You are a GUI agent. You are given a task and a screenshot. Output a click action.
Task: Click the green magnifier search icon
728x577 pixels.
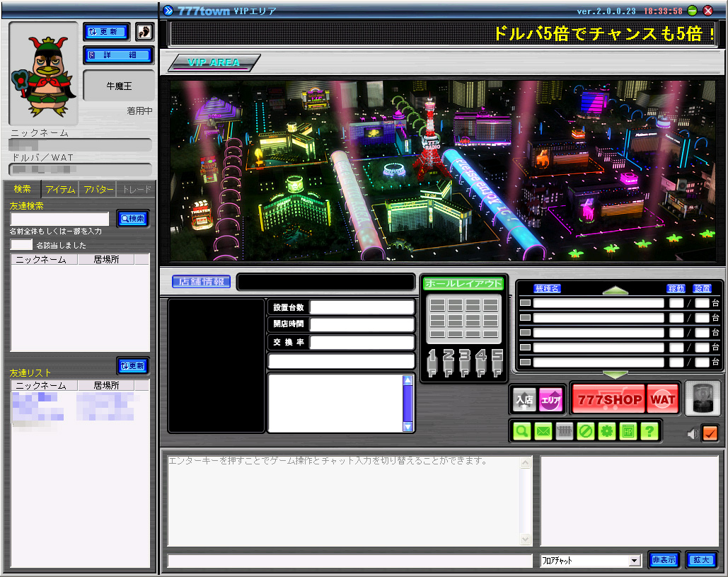click(522, 431)
